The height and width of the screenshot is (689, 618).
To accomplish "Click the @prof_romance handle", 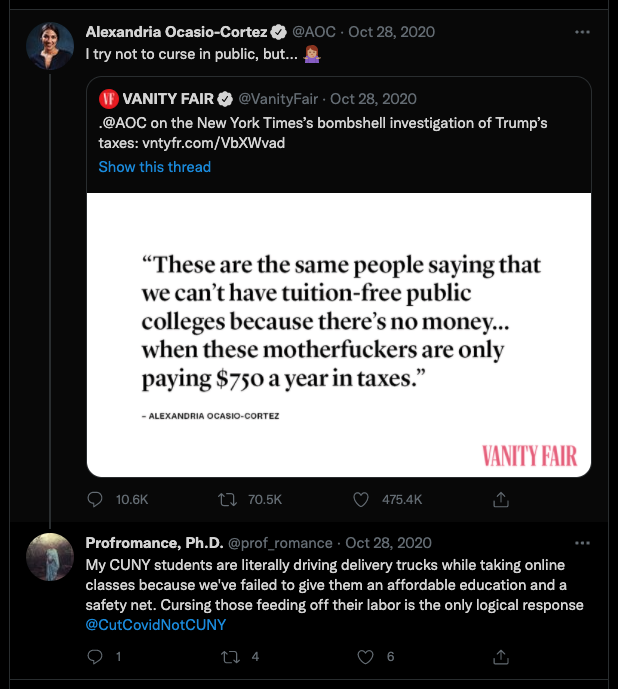I will (280, 543).
